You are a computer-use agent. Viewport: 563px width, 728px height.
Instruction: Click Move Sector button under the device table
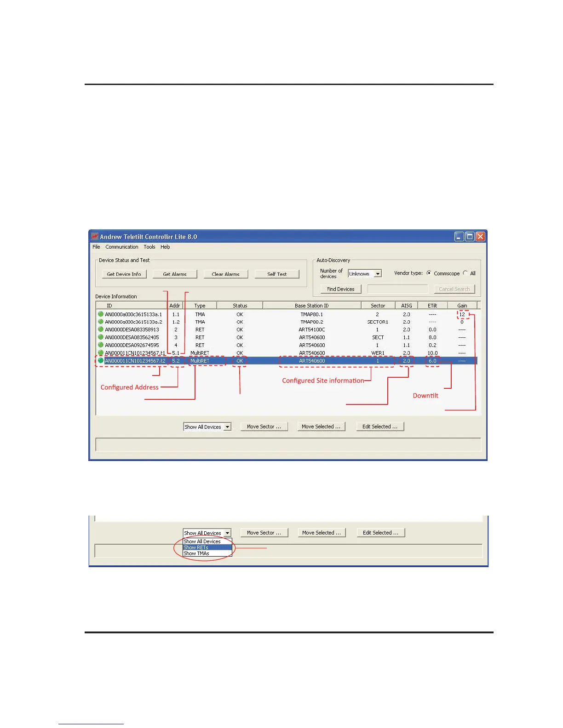264,427
